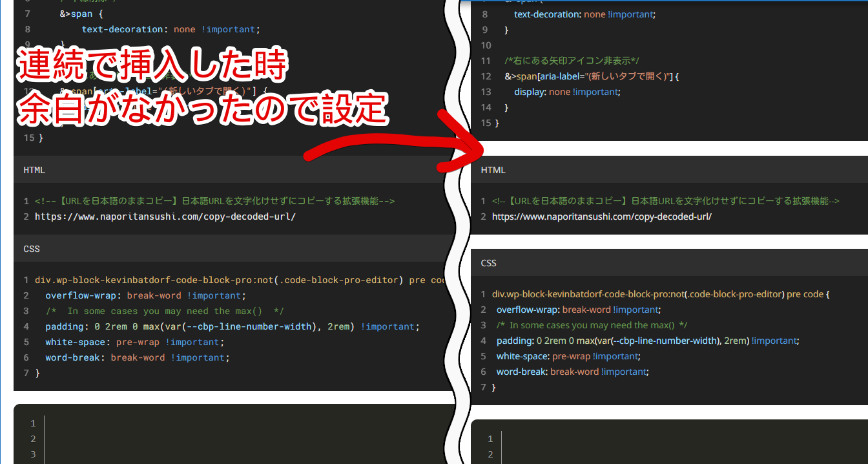
Task: Click the Japanese HTML comment line in the right sample
Action: click(665, 201)
